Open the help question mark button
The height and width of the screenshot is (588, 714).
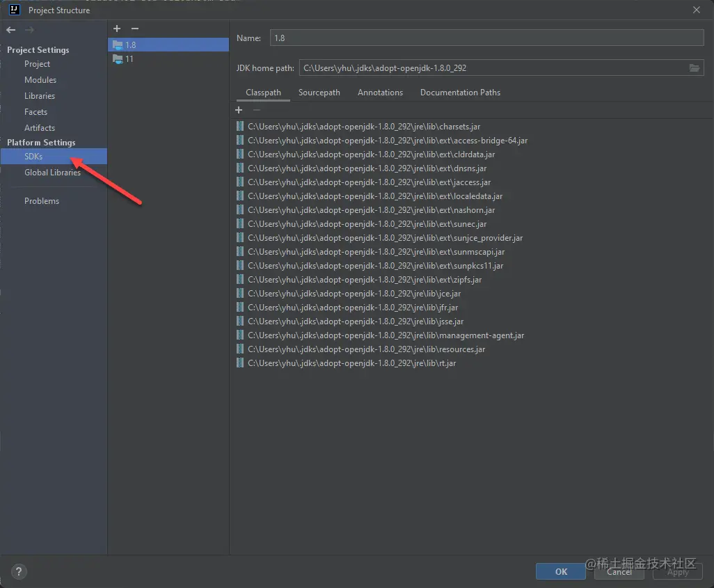tap(19, 571)
